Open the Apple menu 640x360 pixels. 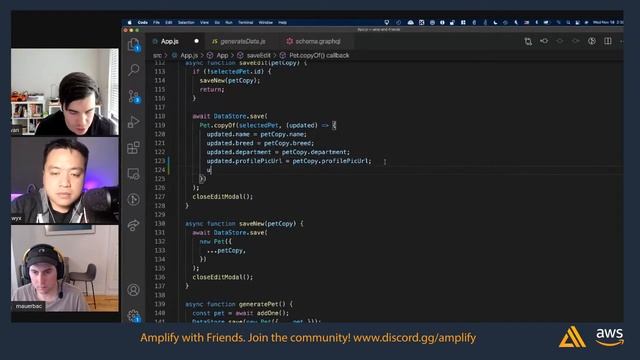pos(130,22)
